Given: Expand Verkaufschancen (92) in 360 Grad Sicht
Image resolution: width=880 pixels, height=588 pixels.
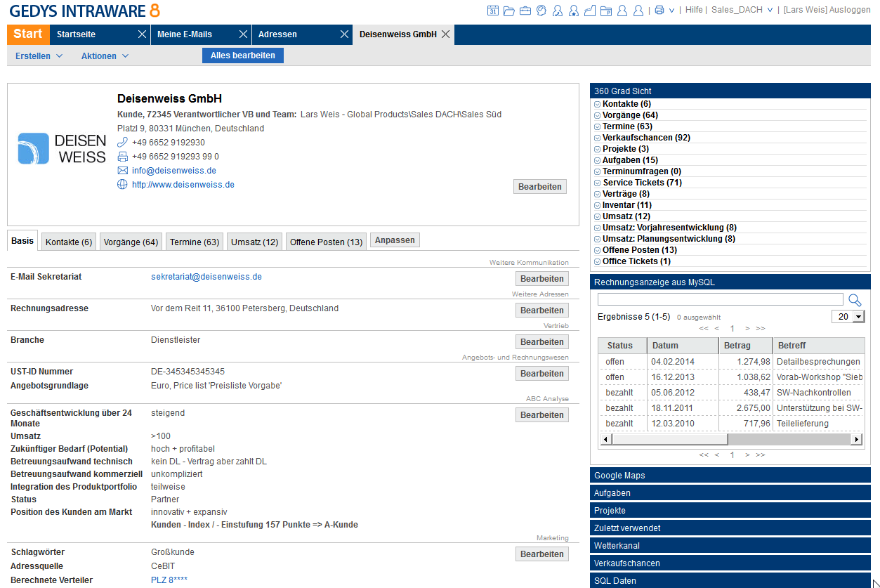Looking at the screenshot, I should coord(598,138).
